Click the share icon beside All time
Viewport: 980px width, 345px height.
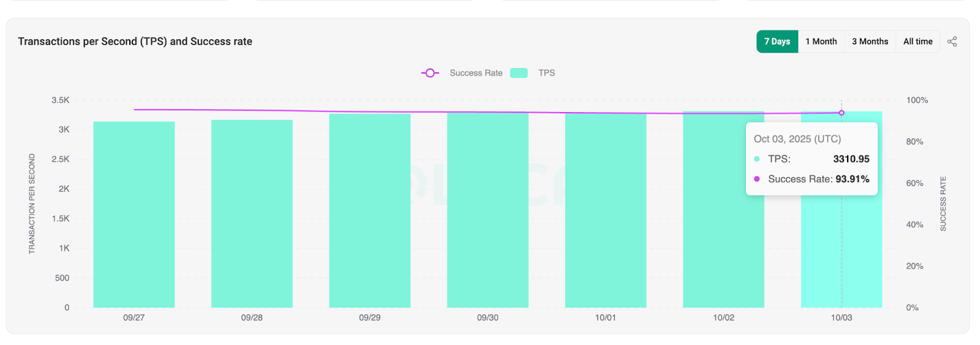[952, 42]
